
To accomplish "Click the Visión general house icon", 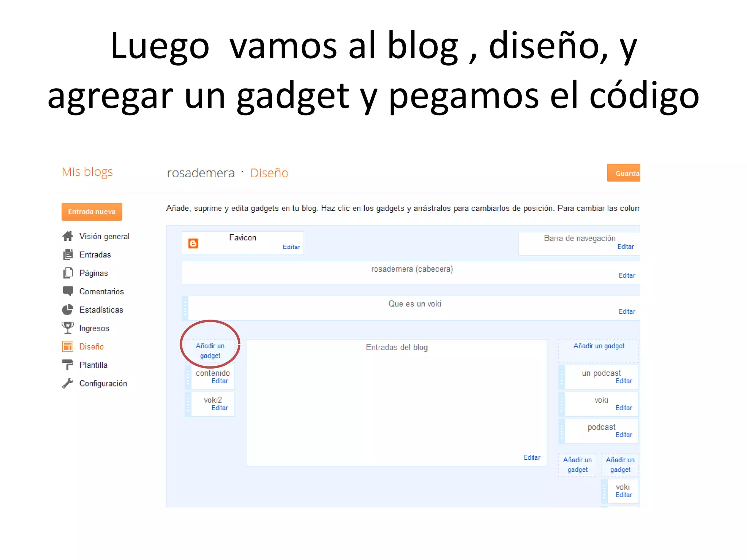I will (68, 236).
